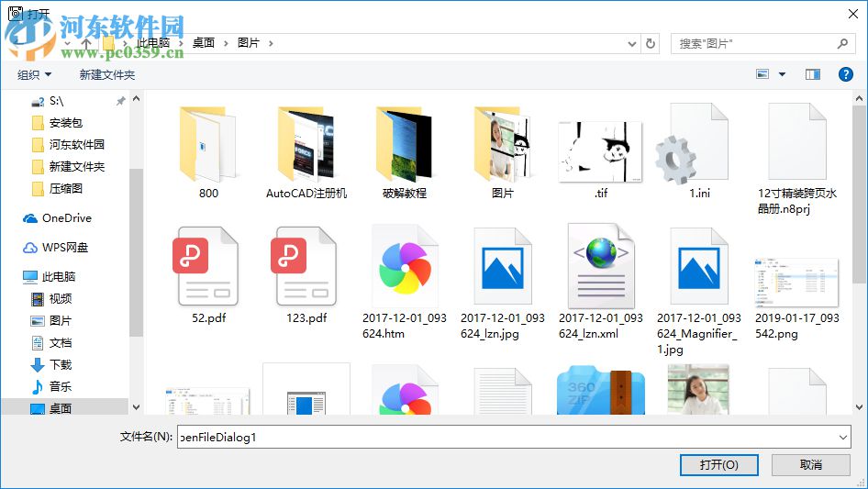Viewport: 868px width, 489px height.
Task: Open the help question mark icon
Action: click(845, 74)
